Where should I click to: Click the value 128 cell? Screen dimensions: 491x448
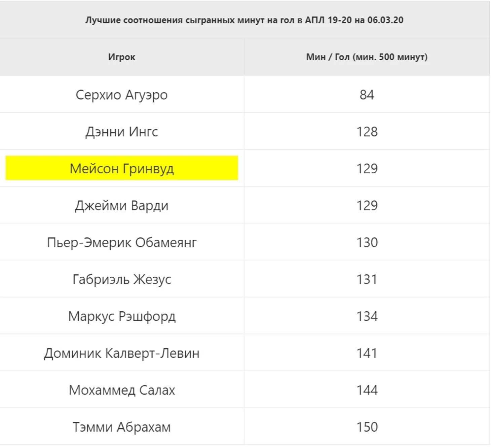pos(367,131)
